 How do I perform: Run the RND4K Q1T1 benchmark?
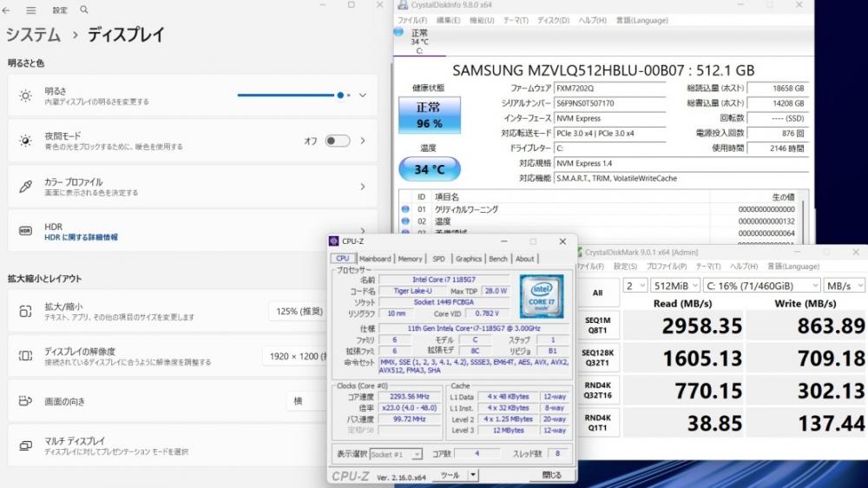coord(598,423)
